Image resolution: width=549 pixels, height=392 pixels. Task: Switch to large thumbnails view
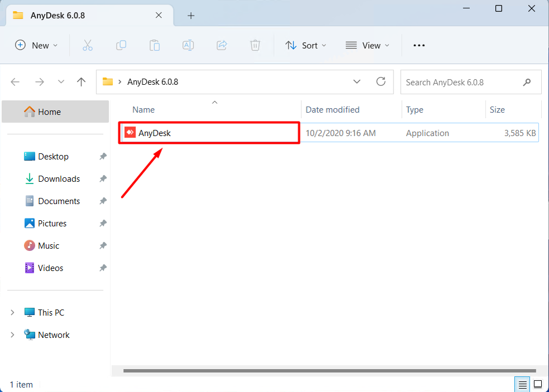pos(537,385)
